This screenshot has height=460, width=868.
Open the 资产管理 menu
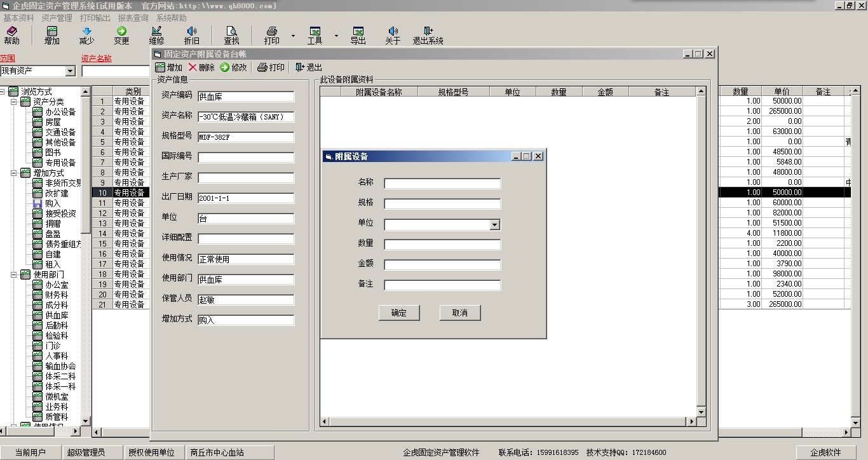(x=57, y=18)
